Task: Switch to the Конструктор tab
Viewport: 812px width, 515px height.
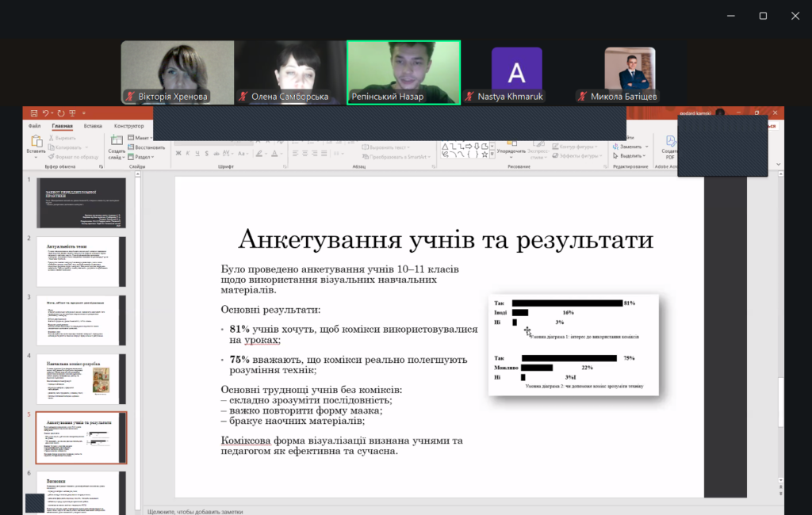Action: 128,126
